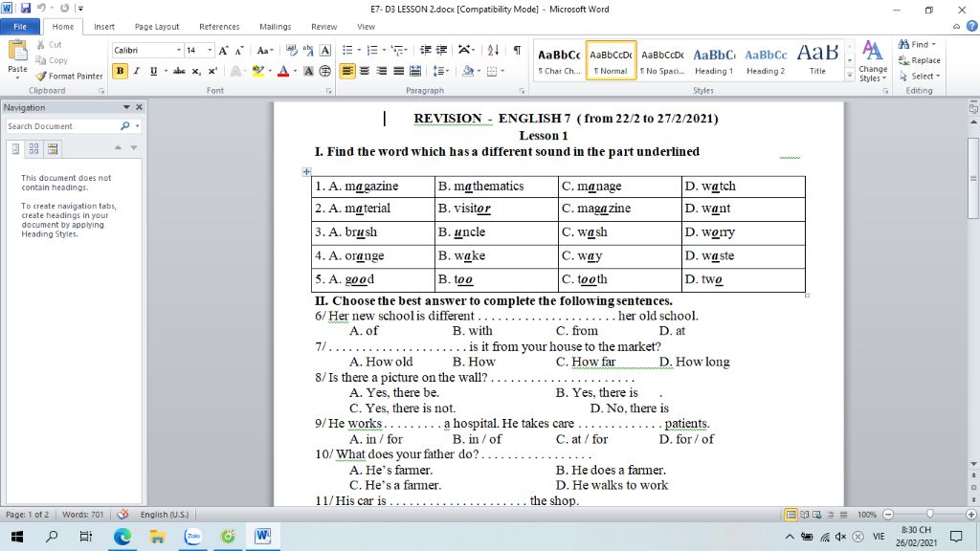980x551 pixels.
Task: Open the Font dialog launcher
Action: 329,91
